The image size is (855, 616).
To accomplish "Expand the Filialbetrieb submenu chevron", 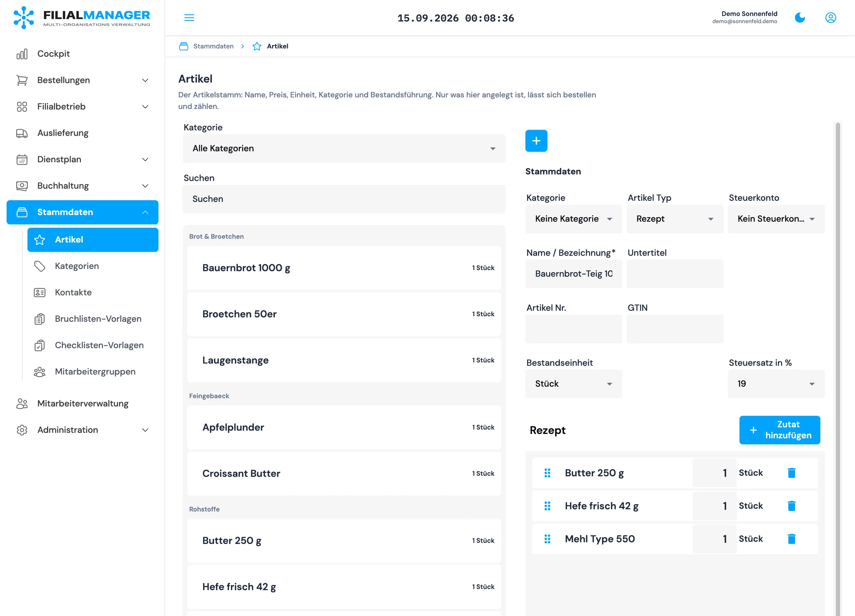I will (145, 106).
